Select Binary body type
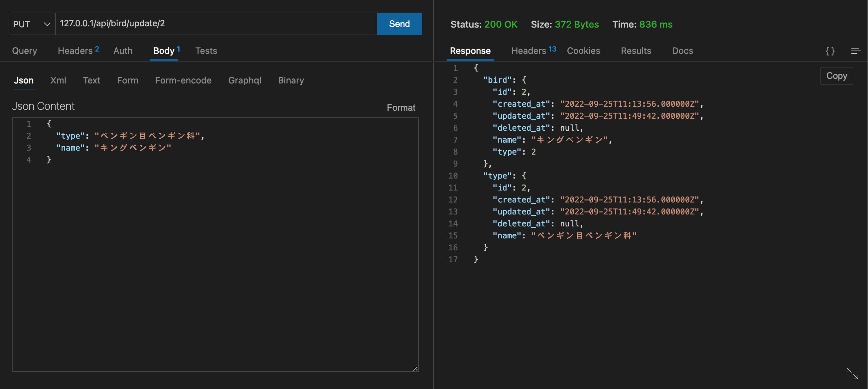868x389 pixels. pos(290,80)
